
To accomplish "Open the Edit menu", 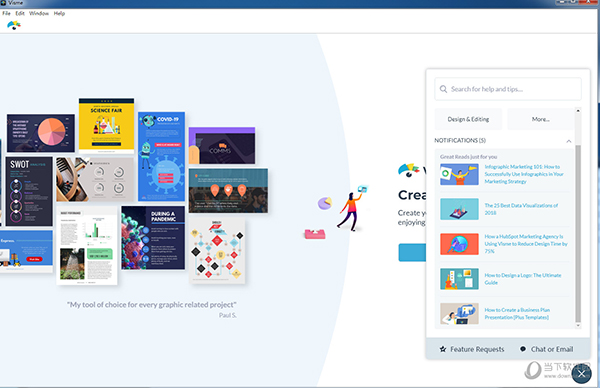I will tap(20, 13).
